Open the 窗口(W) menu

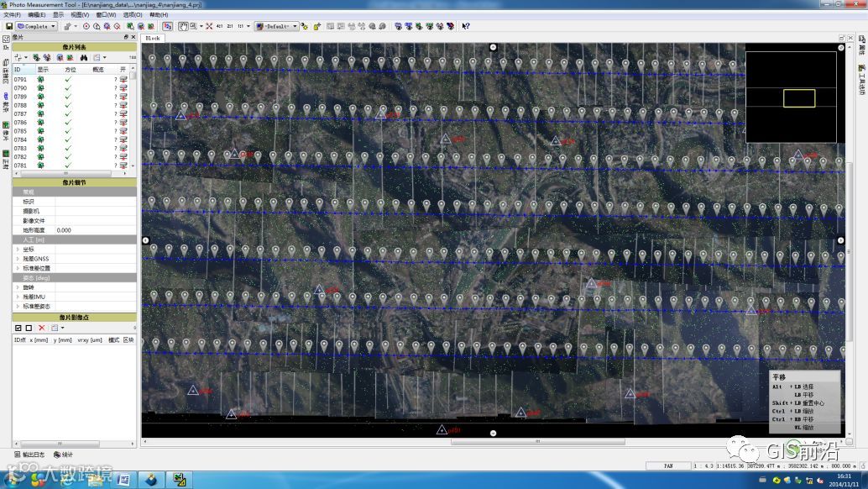(106, 14)
